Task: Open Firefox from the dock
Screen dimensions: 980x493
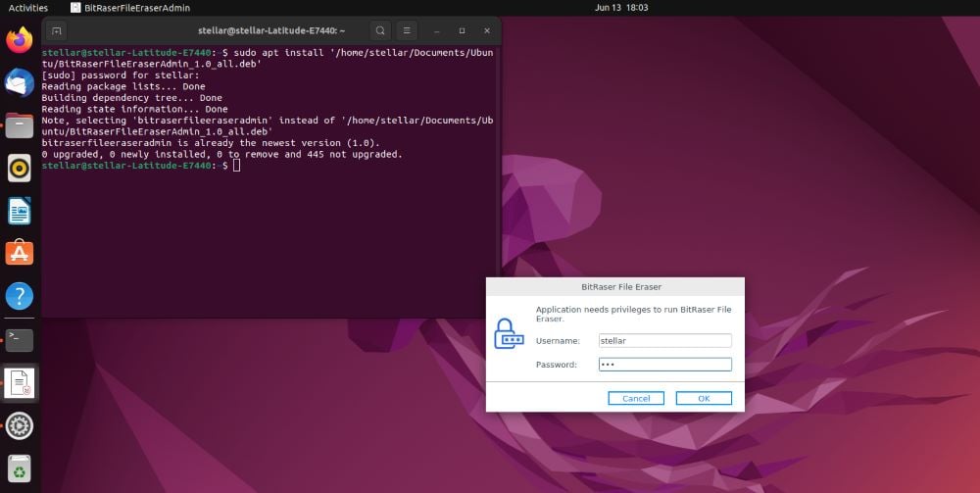Action: pyautogui.click(x=20, y=40)
